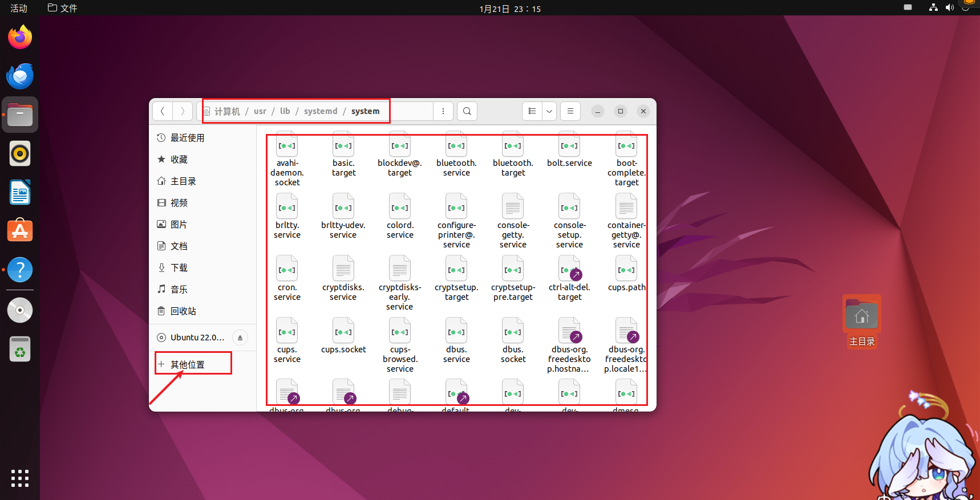Screen dimensions: 980x500
Task: Open Downloads (下载) in sidebar
Action: tap(179, 268)
